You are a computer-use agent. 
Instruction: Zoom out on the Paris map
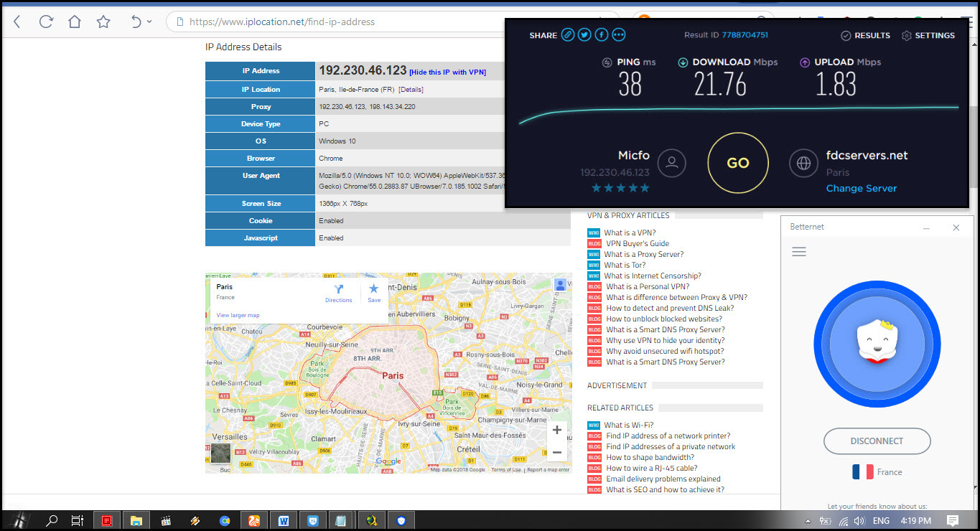[x=557, y=452]
